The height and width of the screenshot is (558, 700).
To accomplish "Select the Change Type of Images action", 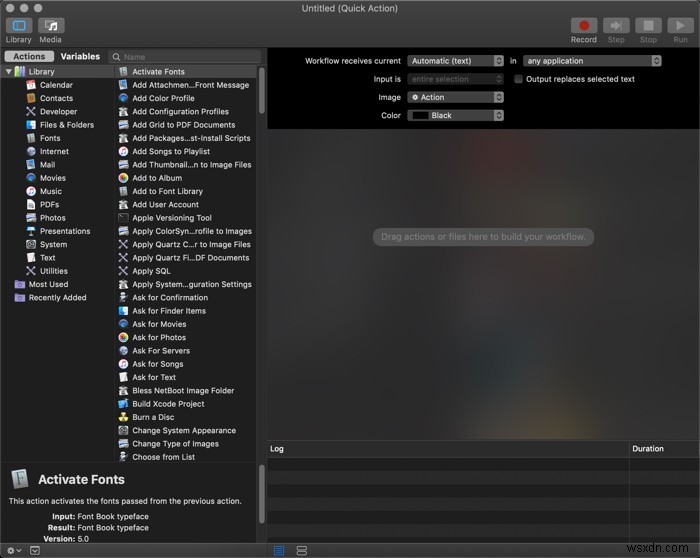I will [186, 444].
